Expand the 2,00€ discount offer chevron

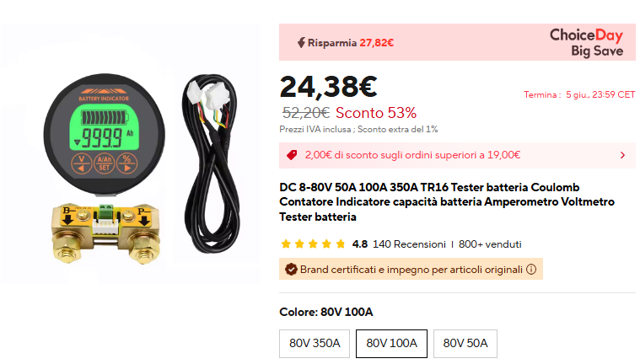coord(622,155)
